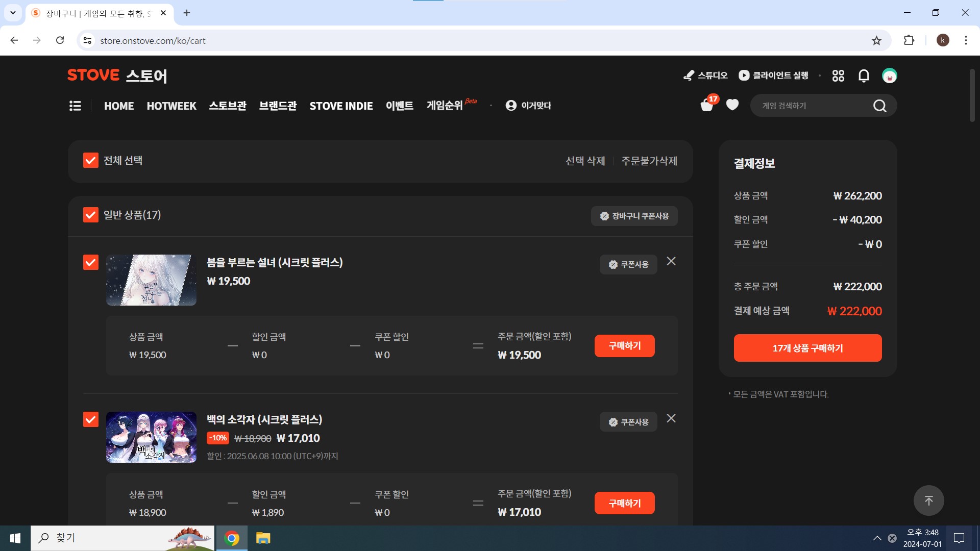Open Chrome extensions puzzle icon
Image resolution: width=980 pixels, height=551 pixels.
click(909, 40)
